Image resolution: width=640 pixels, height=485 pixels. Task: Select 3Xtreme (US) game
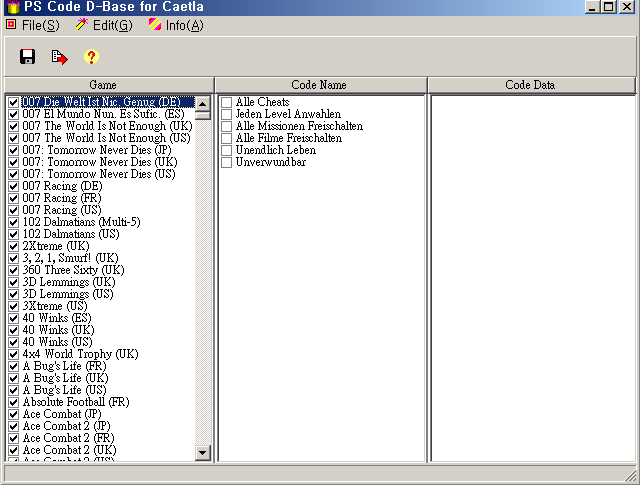(x=55, y=306)
